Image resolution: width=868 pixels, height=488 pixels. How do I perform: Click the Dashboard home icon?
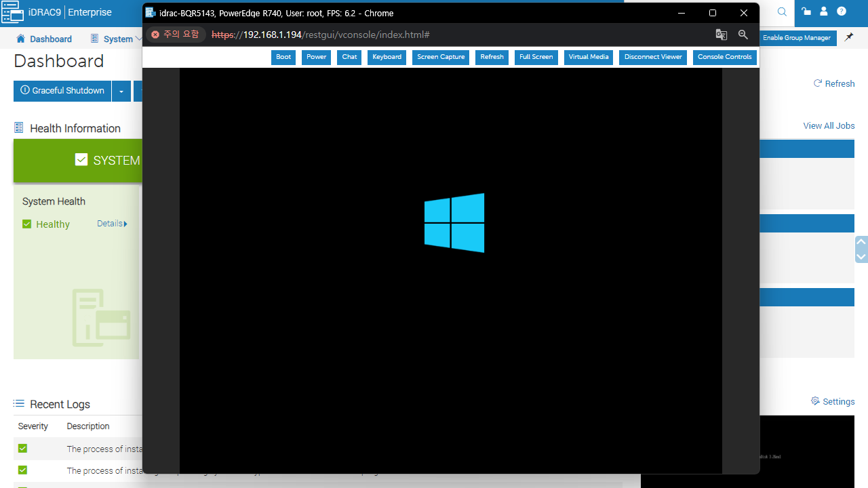click(20, 39)
